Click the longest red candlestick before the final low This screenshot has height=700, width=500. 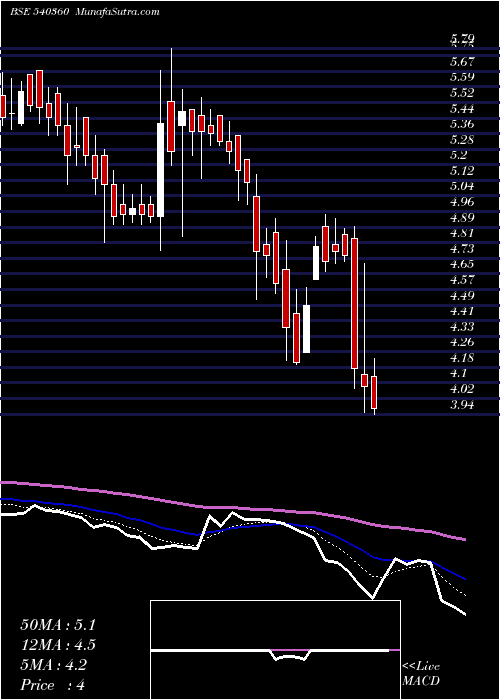coord(354,304)
